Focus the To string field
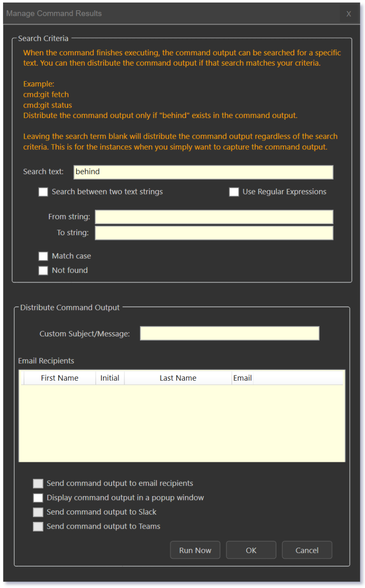 click(x=214, y=233)
